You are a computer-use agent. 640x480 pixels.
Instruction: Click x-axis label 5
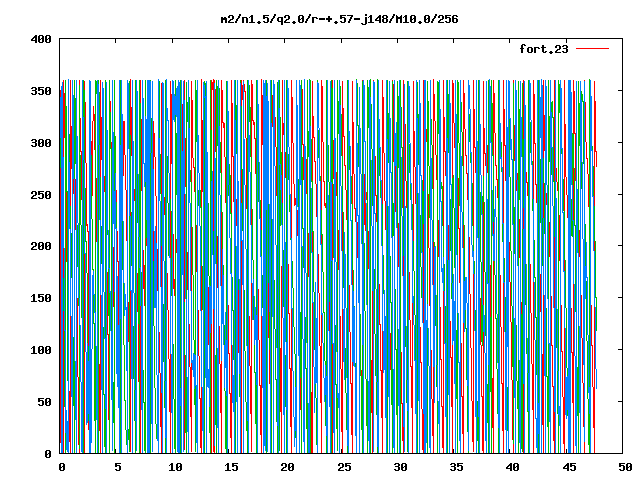tap(118, 467)
